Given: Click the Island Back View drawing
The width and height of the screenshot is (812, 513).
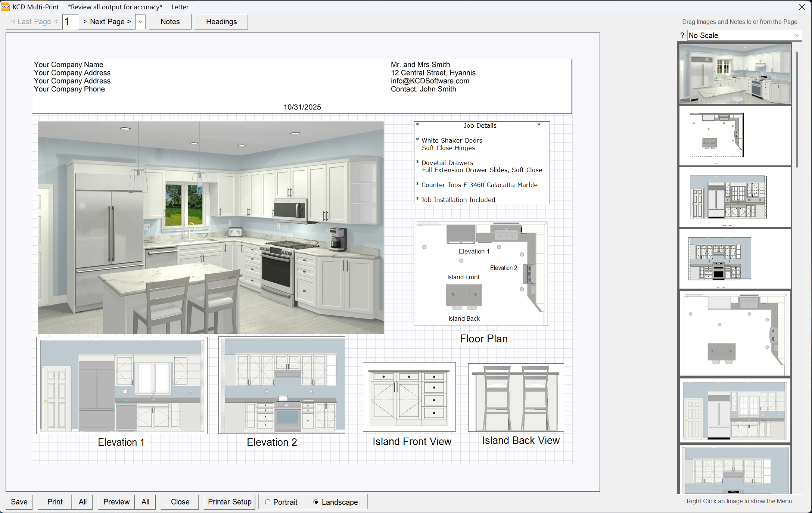Looking at the screenshot, I should tap(516, 397).
